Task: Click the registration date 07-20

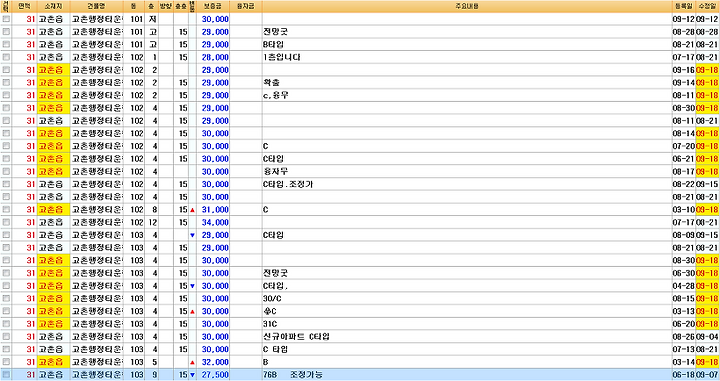Action: tap(684, 146)
